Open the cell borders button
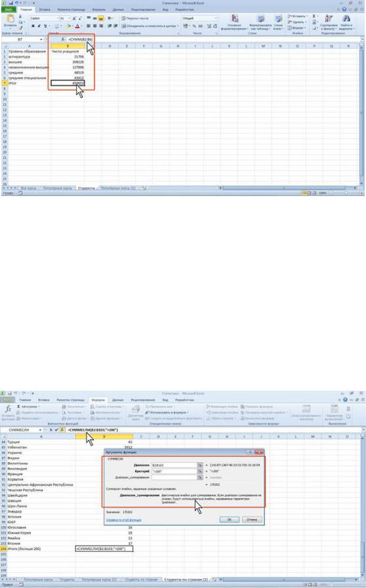Image resolution: width=366 pixels, height=588 pixels. point(58,26)
